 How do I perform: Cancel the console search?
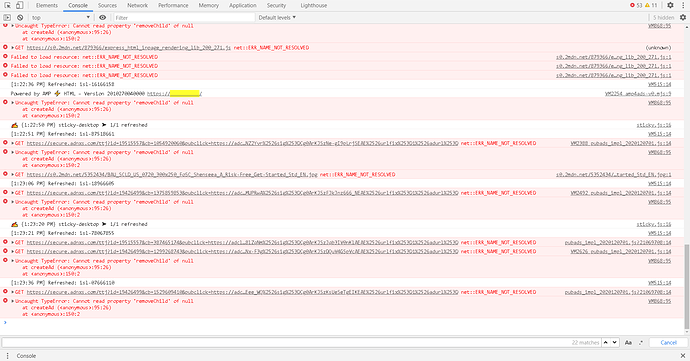[668, 343]
